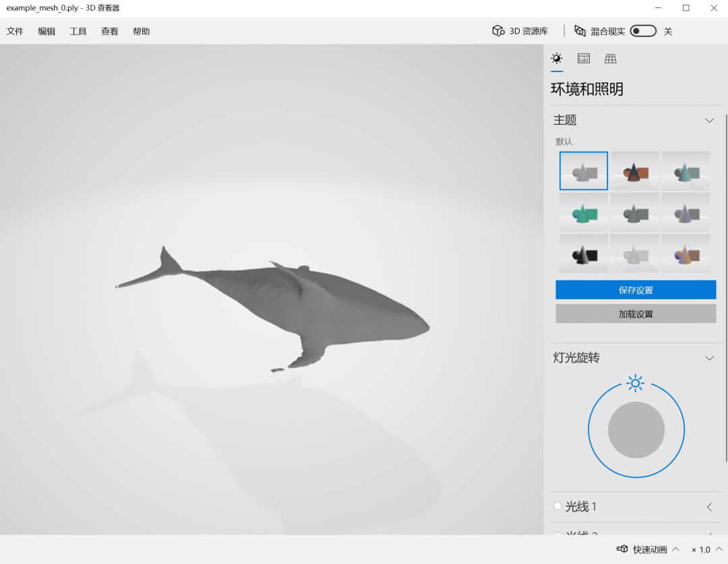Select the dark gray shapes theme in middle row

click(x=635, y=212)
